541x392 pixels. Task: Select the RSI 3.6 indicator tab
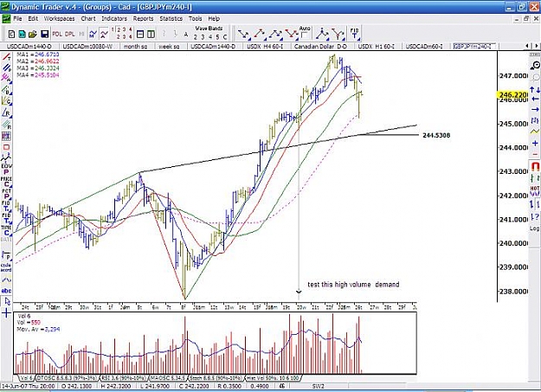[x=124, y=378]
